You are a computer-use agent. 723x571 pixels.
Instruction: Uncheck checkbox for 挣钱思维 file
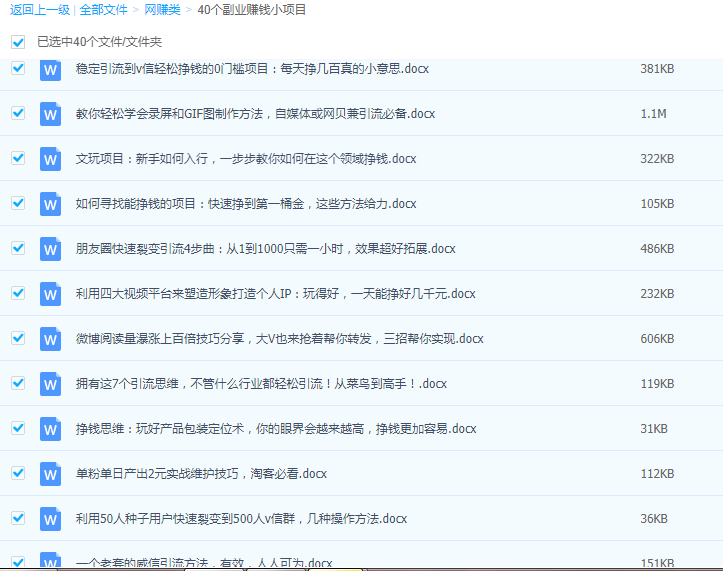pos(18,428)
